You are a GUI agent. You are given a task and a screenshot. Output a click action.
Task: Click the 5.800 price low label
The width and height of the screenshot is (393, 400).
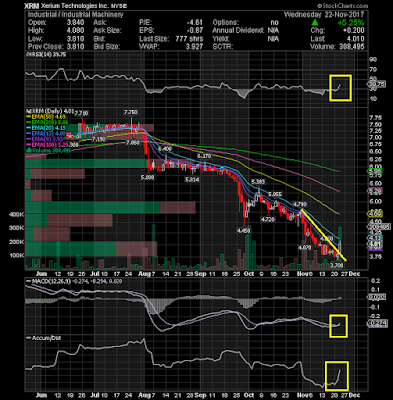click(x=147, y=178)
